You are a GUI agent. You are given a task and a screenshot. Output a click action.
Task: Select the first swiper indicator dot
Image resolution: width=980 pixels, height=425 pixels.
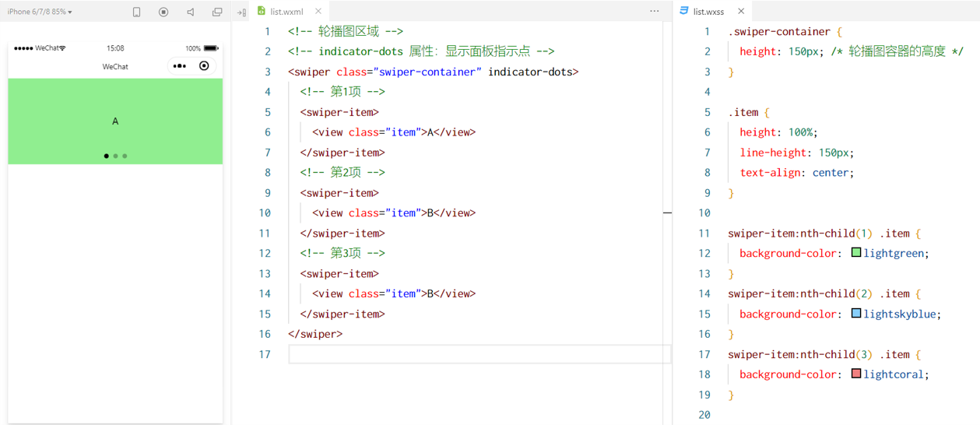pyautogui.click(x=107, y=156)
